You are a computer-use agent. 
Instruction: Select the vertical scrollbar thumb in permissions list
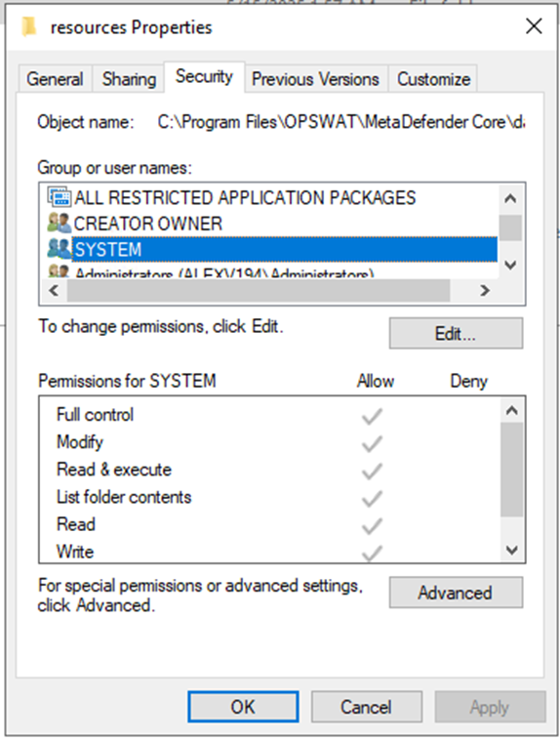pos(512,470)
